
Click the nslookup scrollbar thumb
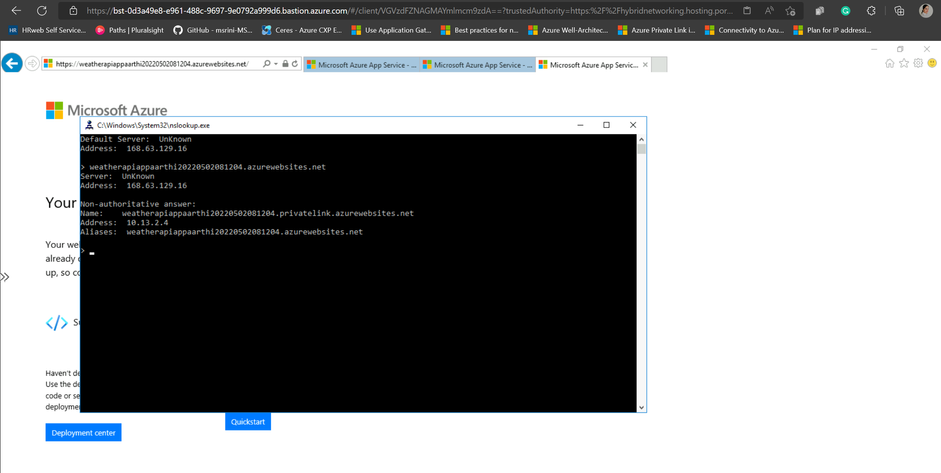click(641, 149)
